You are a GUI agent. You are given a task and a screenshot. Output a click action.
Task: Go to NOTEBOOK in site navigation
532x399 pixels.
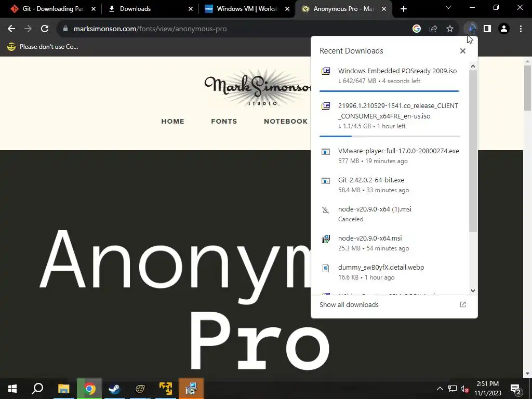point(286,122)
